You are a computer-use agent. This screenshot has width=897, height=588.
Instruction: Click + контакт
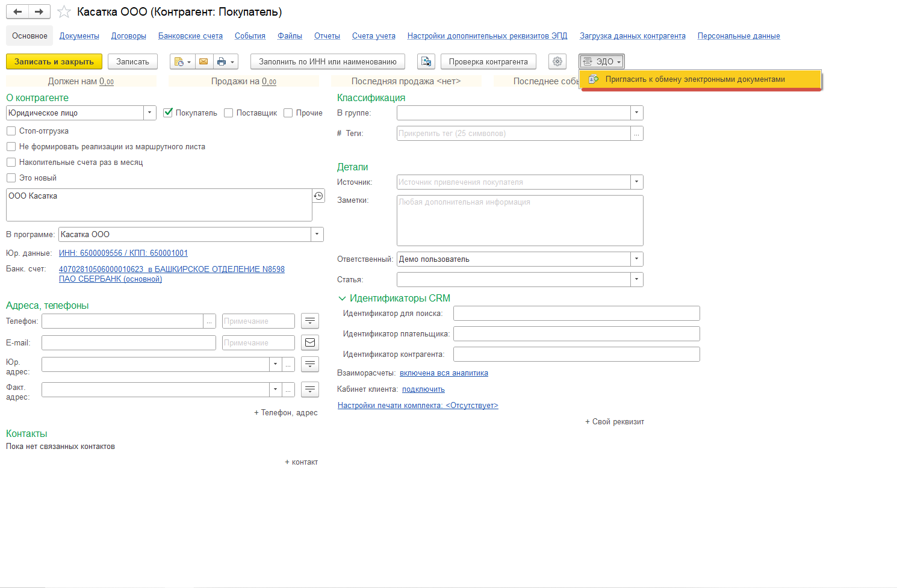click(x=302, y=462)
